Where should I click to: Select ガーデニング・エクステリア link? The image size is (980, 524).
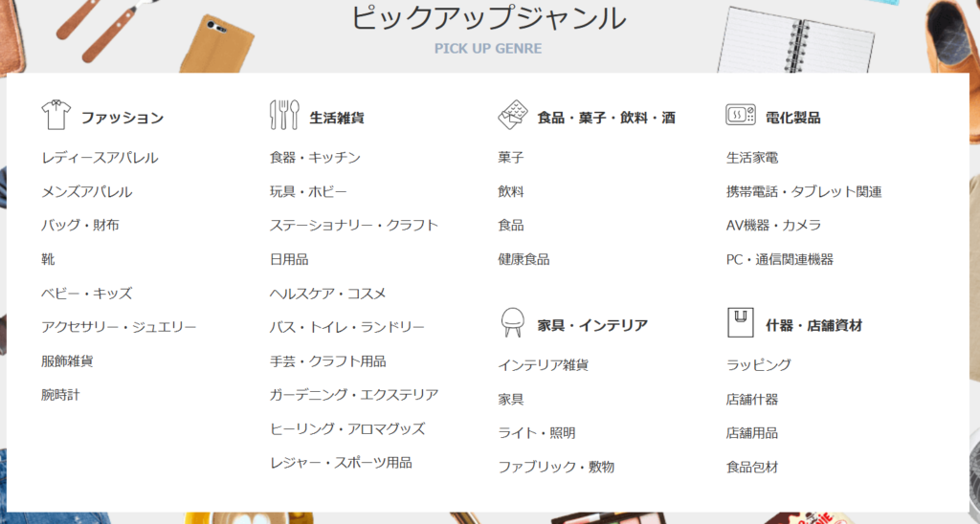pos(354,395)
